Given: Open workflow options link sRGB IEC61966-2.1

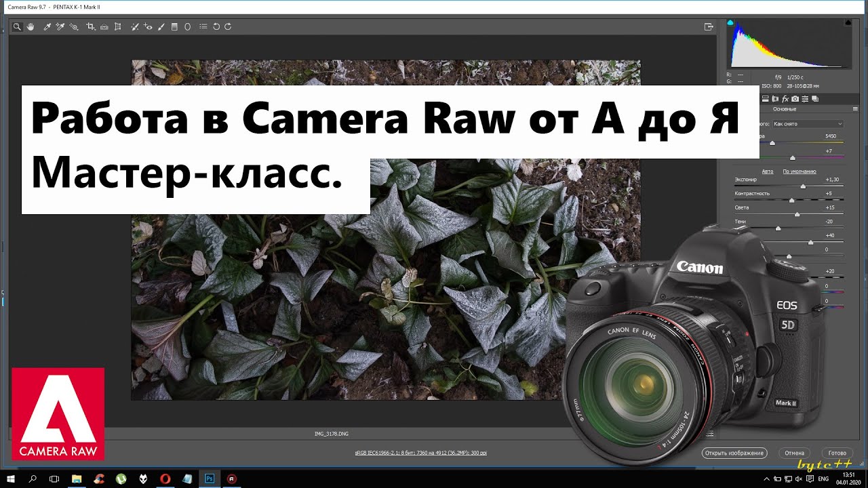Looking at the screenshot, I should pos(421,453).
